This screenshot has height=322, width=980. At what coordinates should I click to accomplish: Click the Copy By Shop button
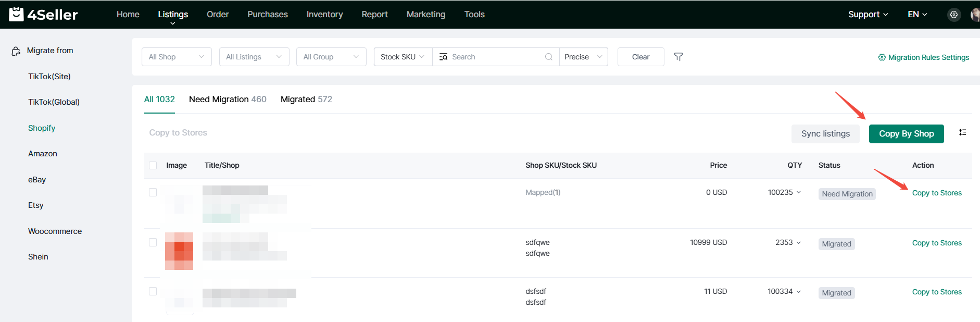coord(906,134)
